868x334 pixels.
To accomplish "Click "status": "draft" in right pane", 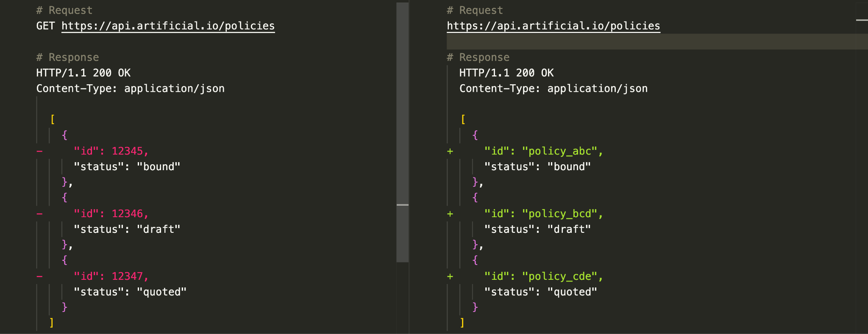I will click(x=537, y=229).
